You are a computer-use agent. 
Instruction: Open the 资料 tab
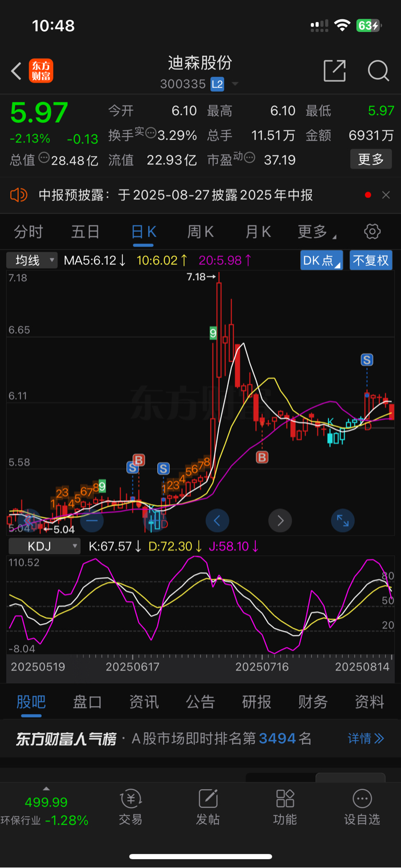[x=369, y=702]
